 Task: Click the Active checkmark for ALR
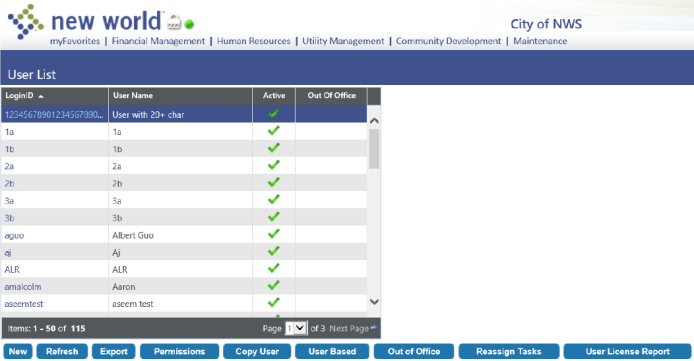point(274,268)
